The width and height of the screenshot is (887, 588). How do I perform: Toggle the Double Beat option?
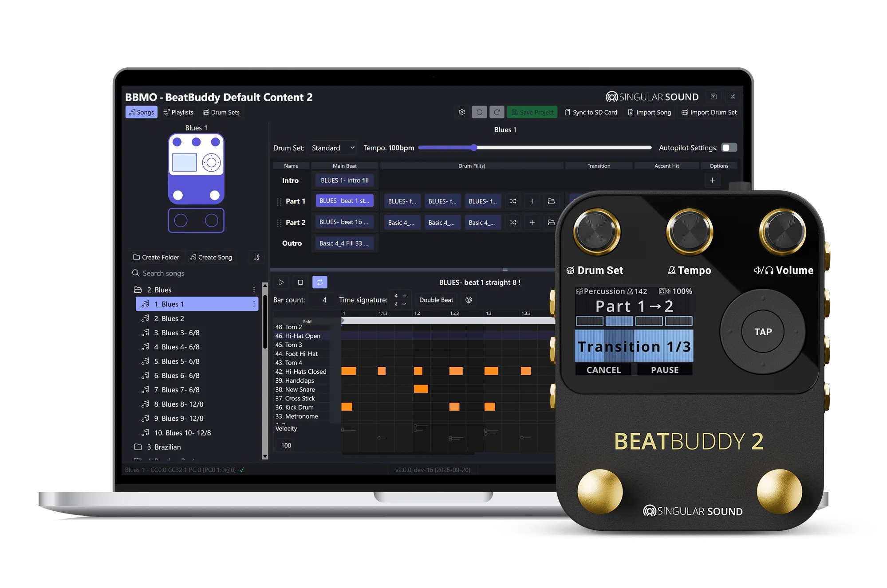point(436,300)
